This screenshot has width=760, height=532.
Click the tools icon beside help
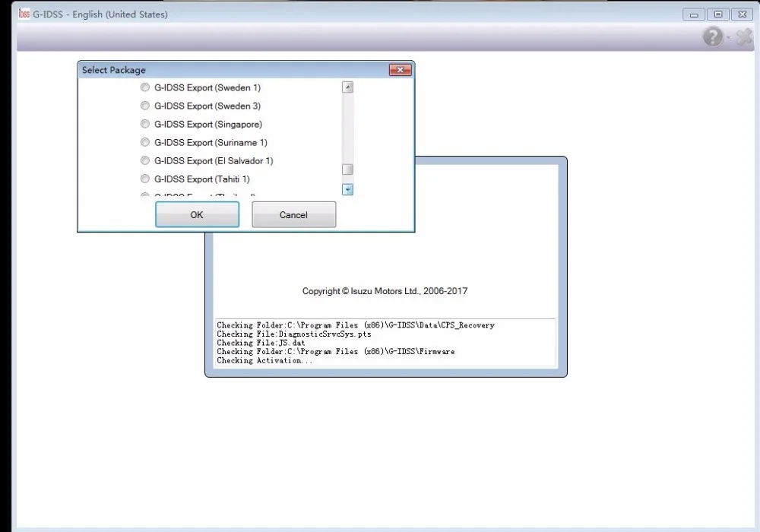click(x=744, y=36)
